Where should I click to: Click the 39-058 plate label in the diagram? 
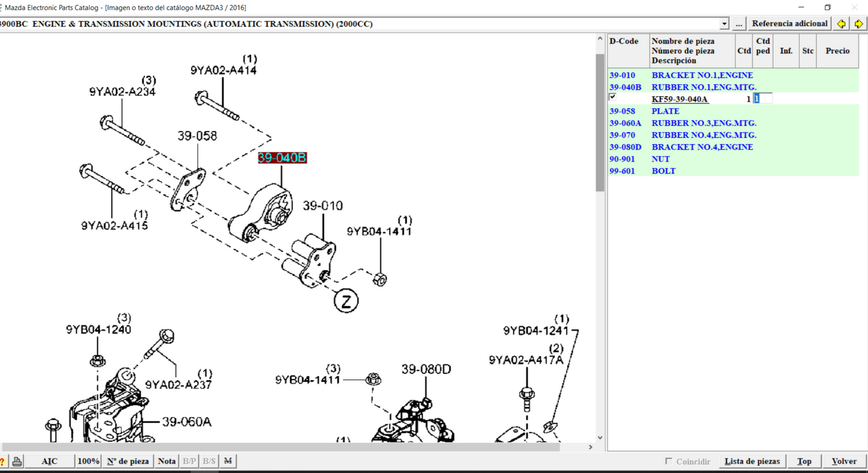click(197, 136)
